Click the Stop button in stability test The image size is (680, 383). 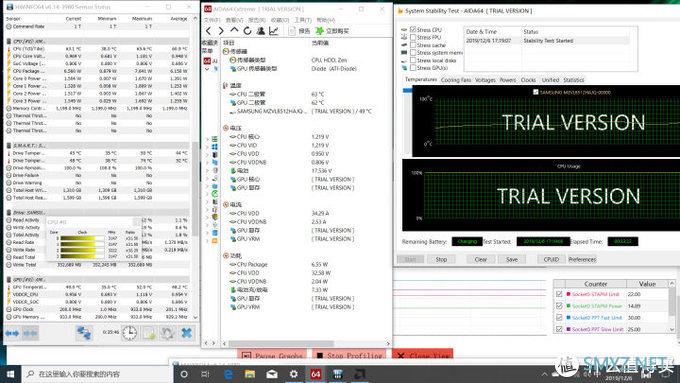(441, 259)
